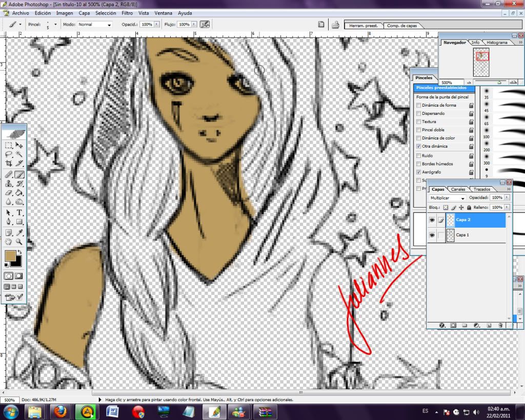Viewport: 525px width, 420px height.
Task: Swap foreground and background colors
Action: 19,252
